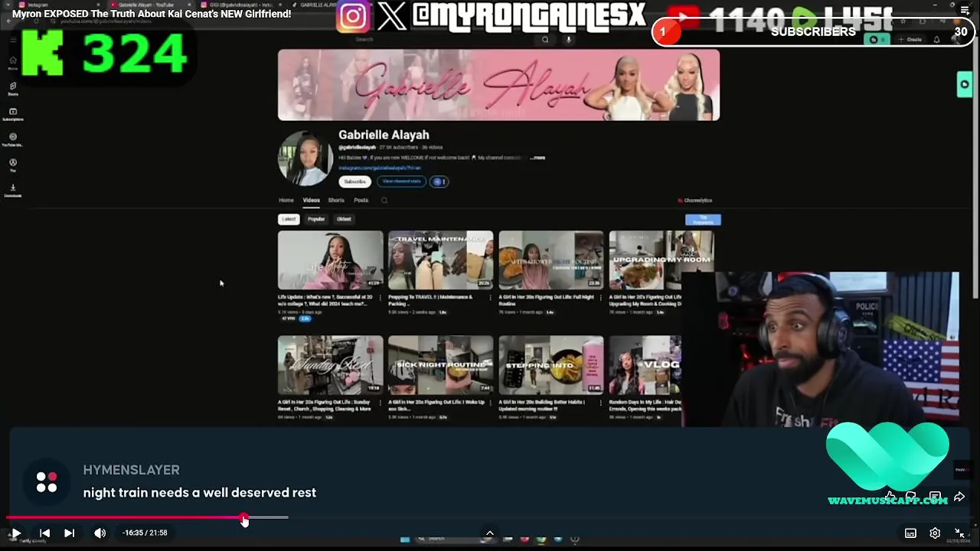Click the voice search microphone icon
Image resolution: width=980 pixels, height=551 pixels.
click(568, 39)
